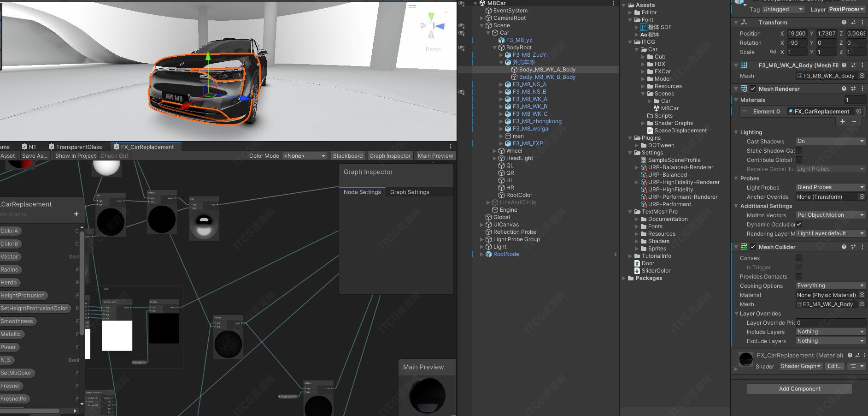Add new Blackboard property with plus icon
Viewport: 868px width, 416px height.
pyautogui.click(x=76, y=214)
